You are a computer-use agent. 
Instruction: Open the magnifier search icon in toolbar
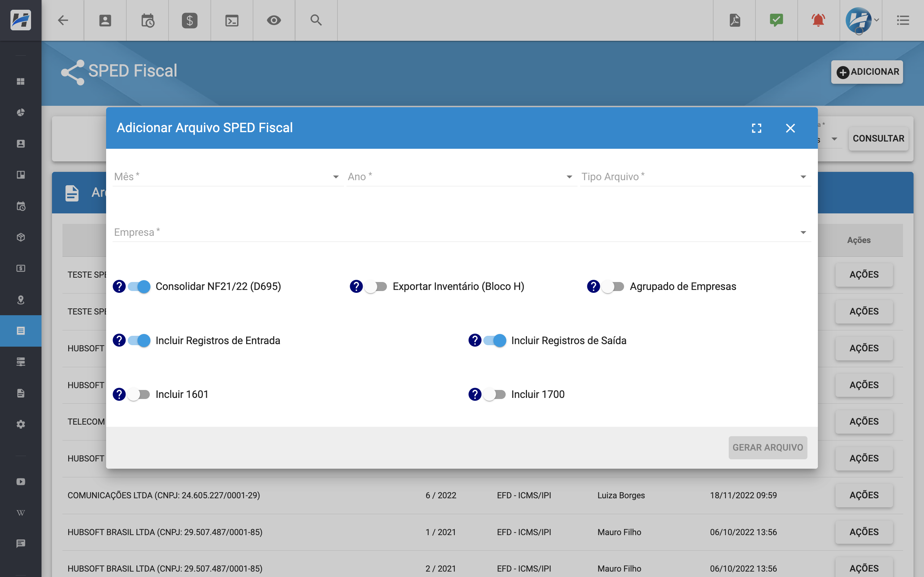point(316,20)
